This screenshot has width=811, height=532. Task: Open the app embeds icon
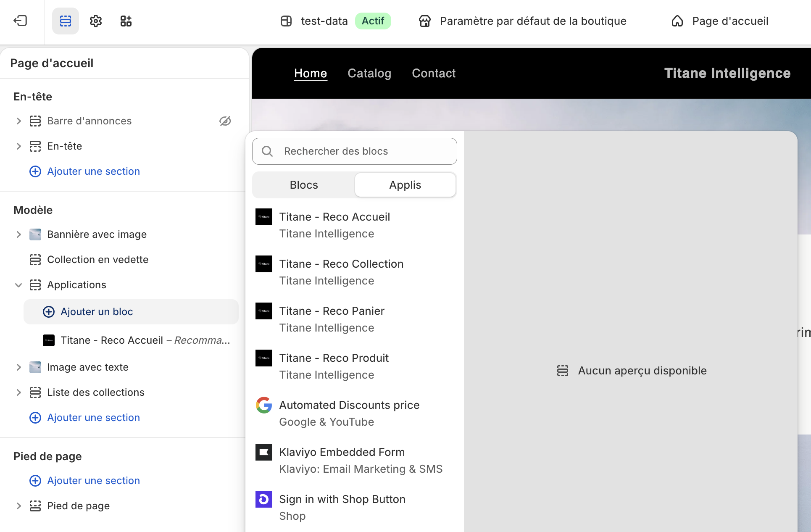(126, 21)
